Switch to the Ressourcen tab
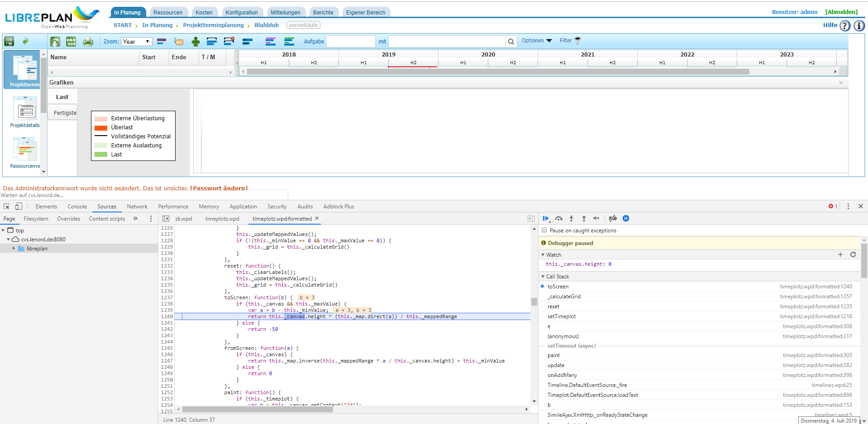The image size is (868, 424). click(168, 12)
